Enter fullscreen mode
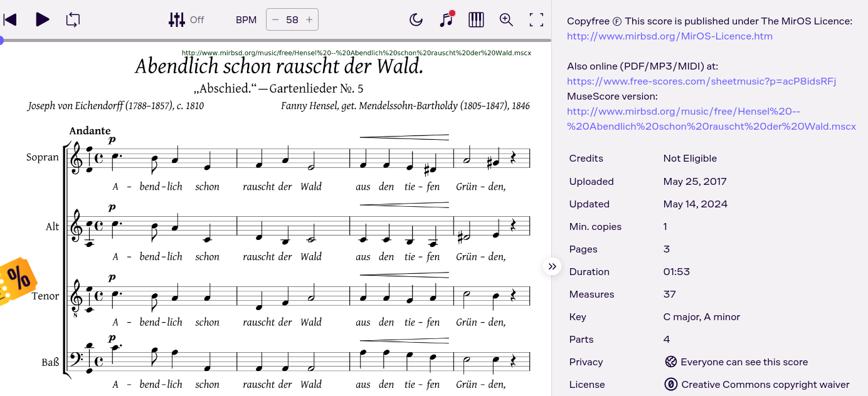 point(536,19)
